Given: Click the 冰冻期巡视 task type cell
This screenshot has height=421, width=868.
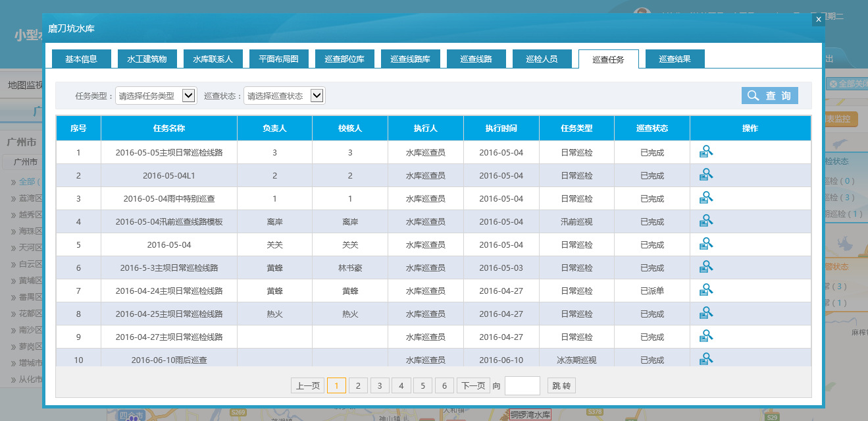Looking at the screenshot, I should 576,359.
